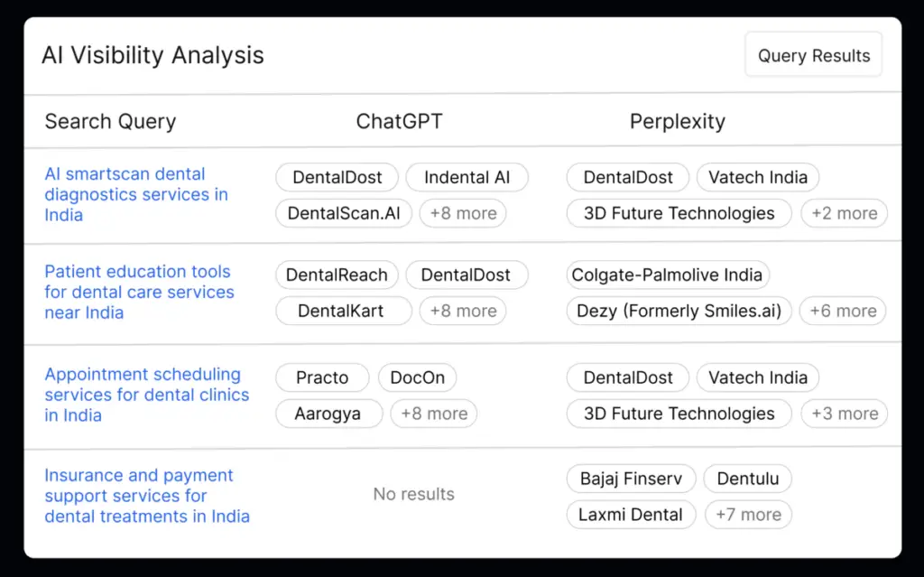
Task: Expand the +6 more Perplexity patient education results
Action: (842, 311)
